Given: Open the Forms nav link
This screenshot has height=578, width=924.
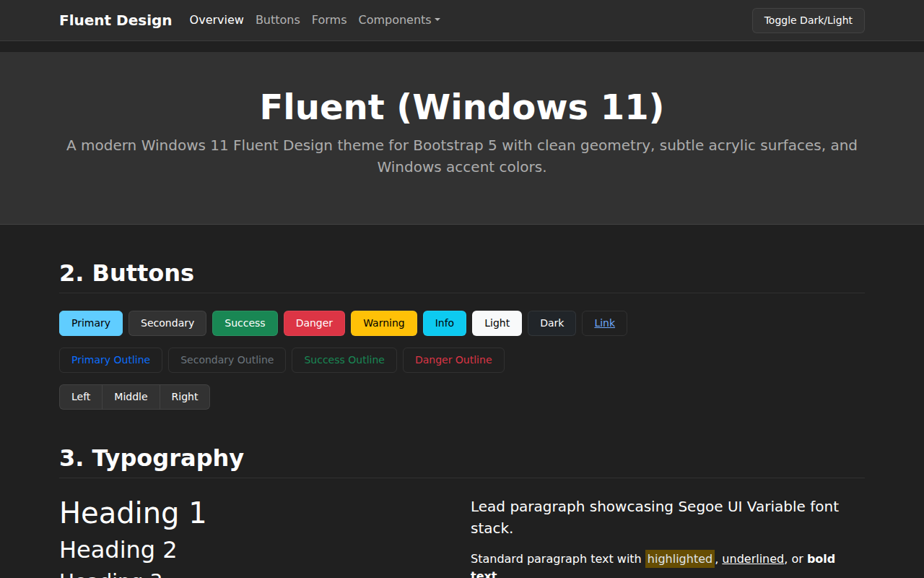Looking at the screenshot, I should pyautogui.click(x=329, y=20).
